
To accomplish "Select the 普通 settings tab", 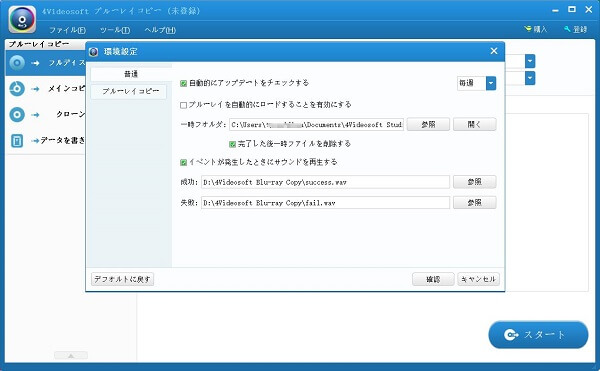I will tap(131, 74).
